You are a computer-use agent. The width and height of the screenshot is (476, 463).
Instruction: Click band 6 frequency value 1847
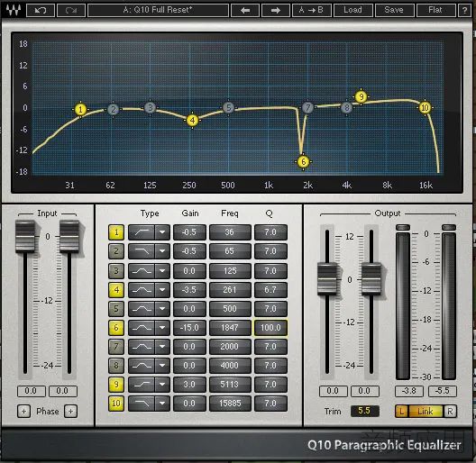(230, 328)
